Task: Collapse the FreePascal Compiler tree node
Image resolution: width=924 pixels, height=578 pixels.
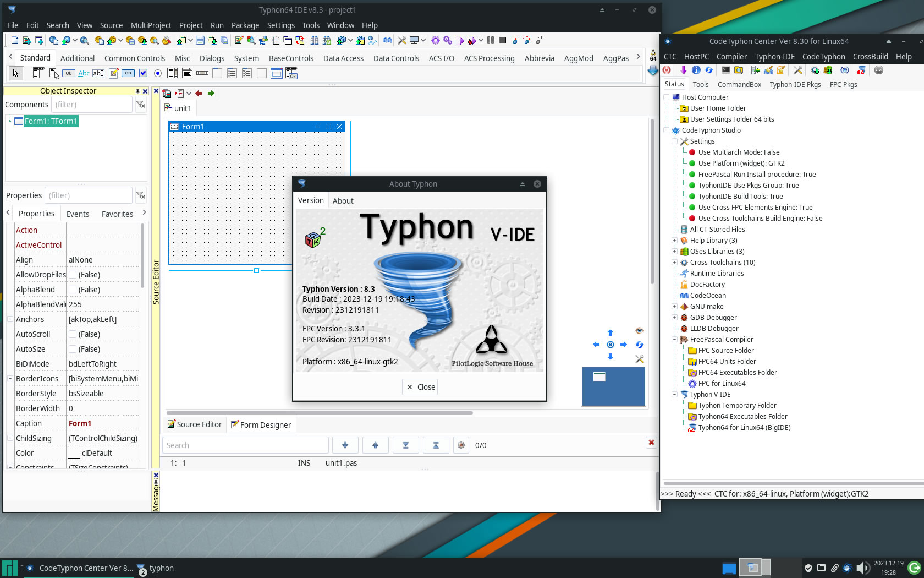Action: coord(674,340)
